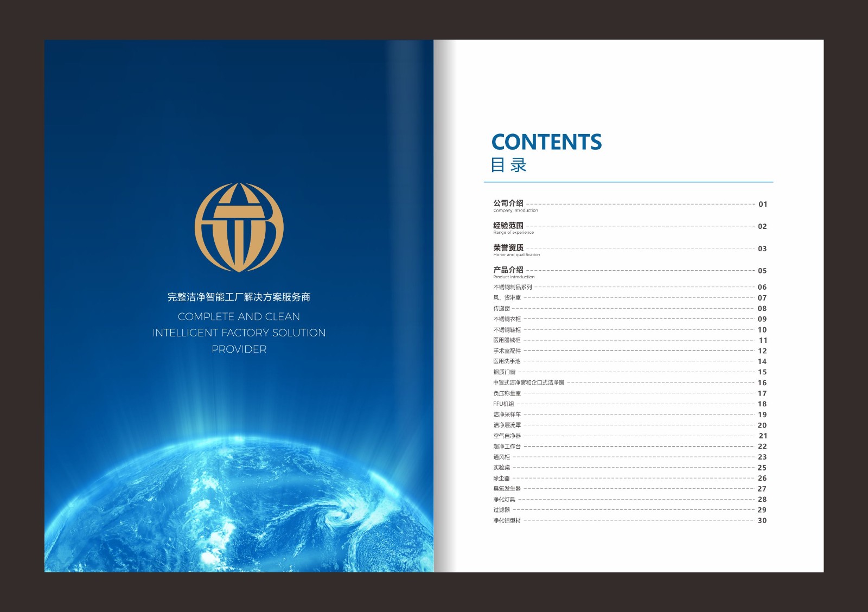The height and width of the screenshot is (612, 868).
Task: Click the gold globe logo on the cover
Action: (x=239, y=227)
